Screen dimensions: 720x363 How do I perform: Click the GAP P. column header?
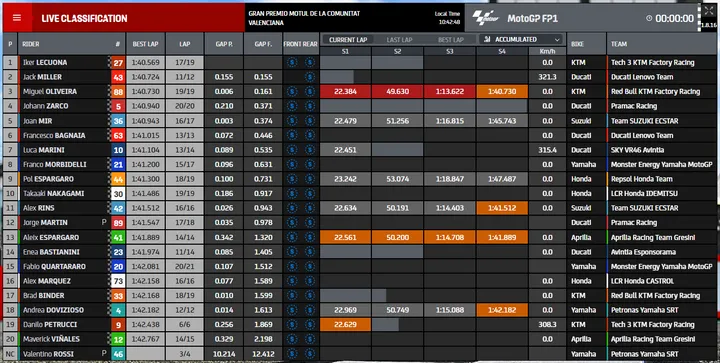pyautogui.click(x=224, y=44)
